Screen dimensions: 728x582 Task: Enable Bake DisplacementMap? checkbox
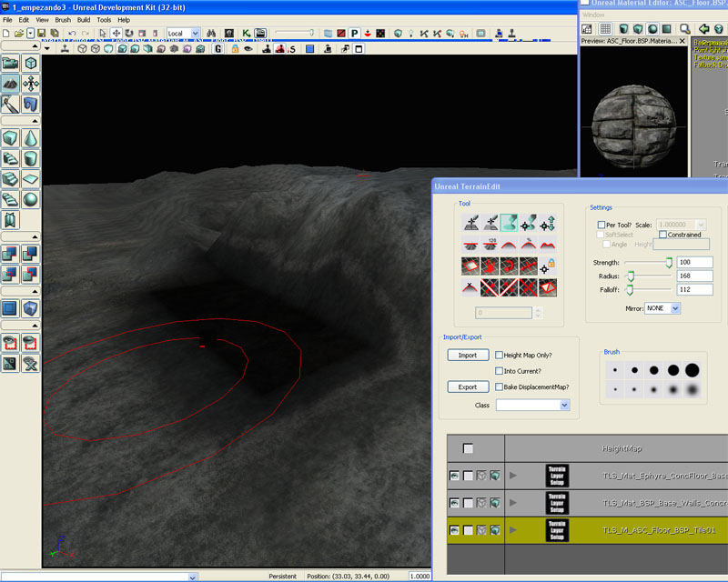coord(499,386)
